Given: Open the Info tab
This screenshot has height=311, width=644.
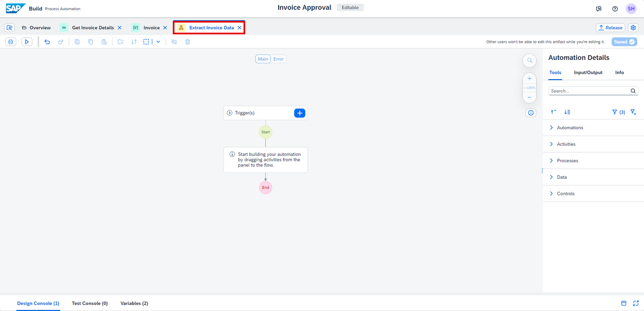Looking at the screenshot, I should (x=619, y=72).
